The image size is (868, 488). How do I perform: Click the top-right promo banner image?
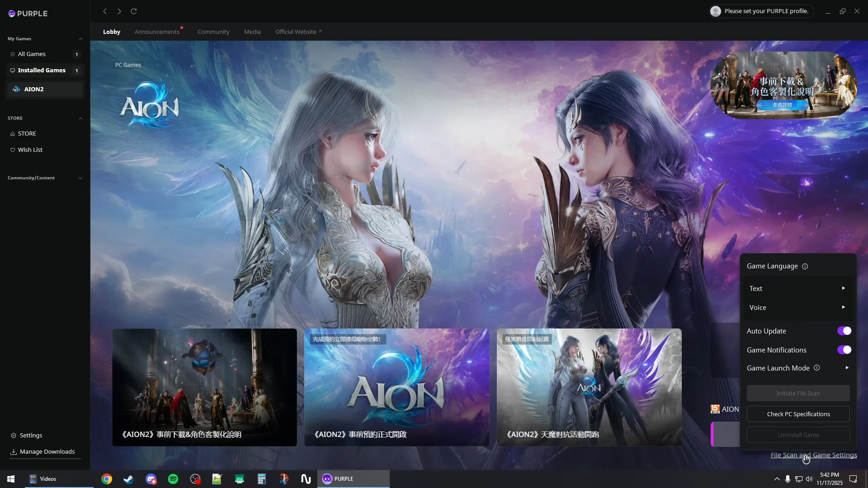pyautogui.click(x=783, y=85)
